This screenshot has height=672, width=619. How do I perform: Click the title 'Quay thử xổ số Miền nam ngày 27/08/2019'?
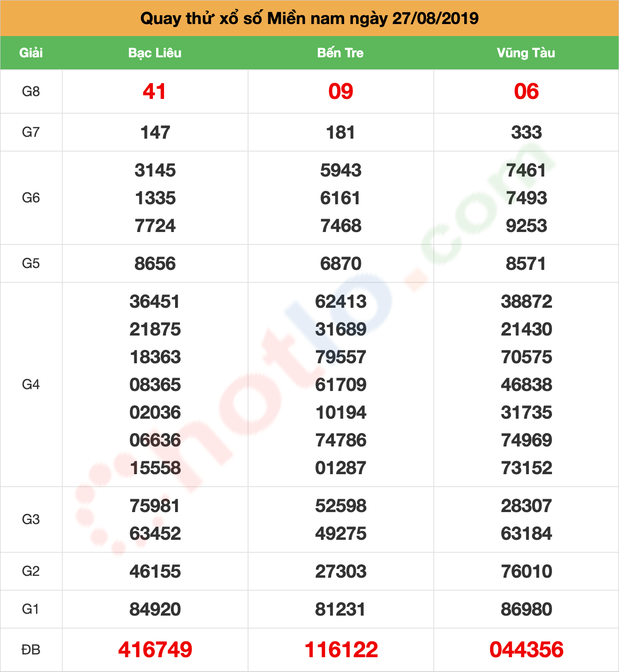pos(309,18)
